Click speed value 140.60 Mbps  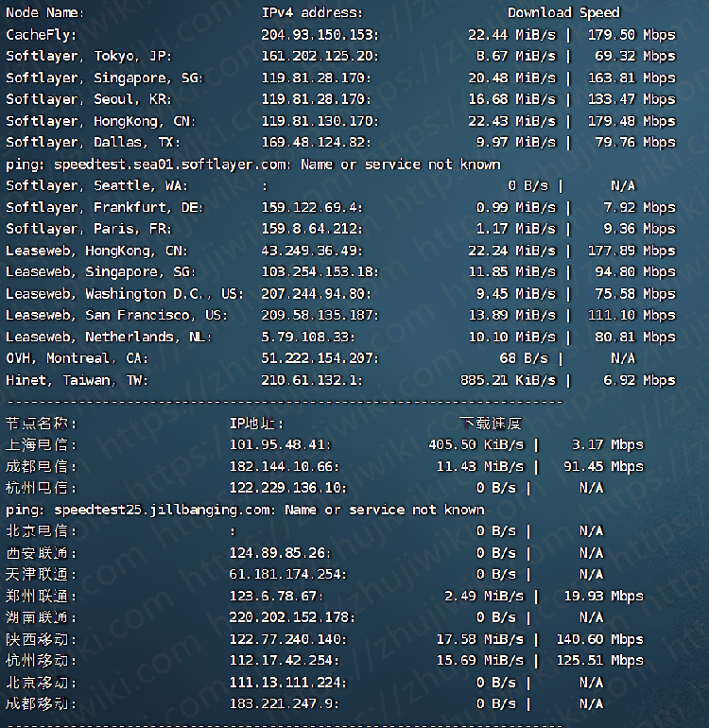click(600, 639)
